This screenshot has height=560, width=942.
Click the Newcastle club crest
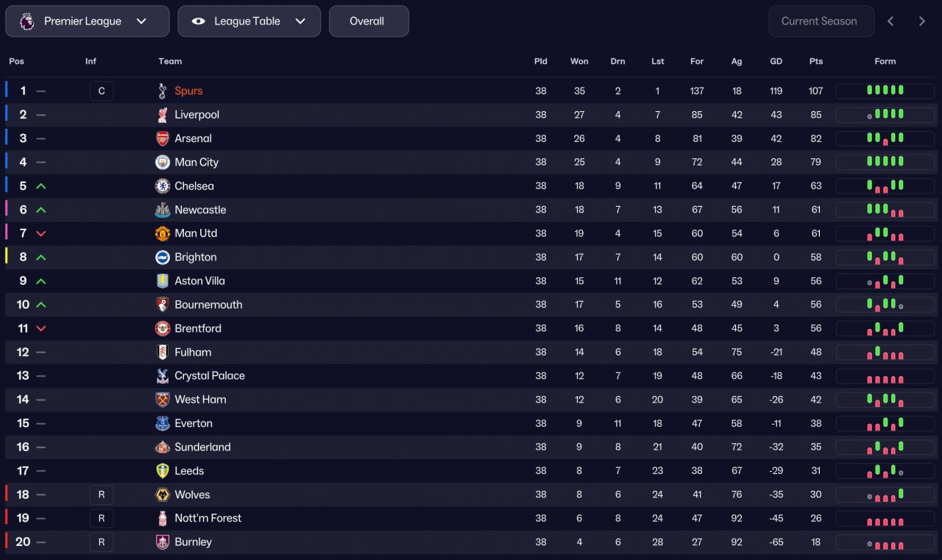163,210
